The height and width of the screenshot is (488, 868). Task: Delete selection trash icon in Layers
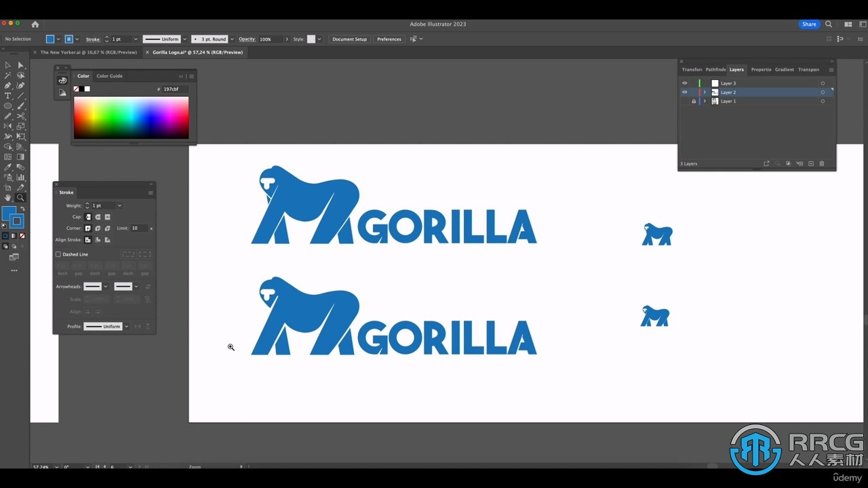point(822,164)
